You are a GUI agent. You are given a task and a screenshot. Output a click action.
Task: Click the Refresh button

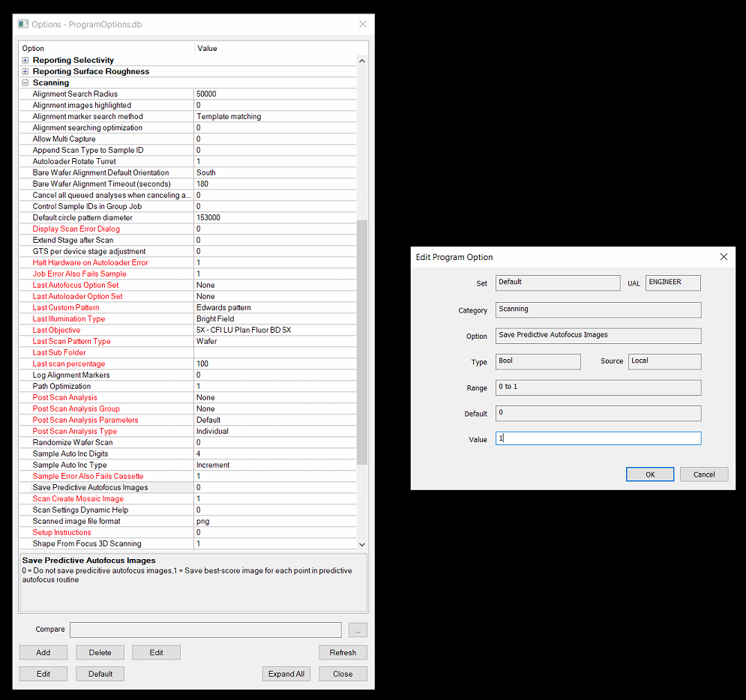tap(343, 653)
